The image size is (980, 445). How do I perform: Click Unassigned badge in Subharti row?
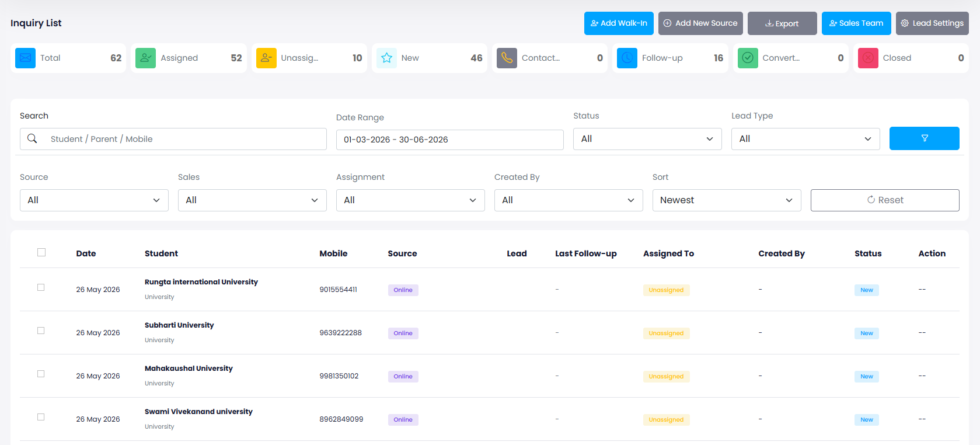666,333
